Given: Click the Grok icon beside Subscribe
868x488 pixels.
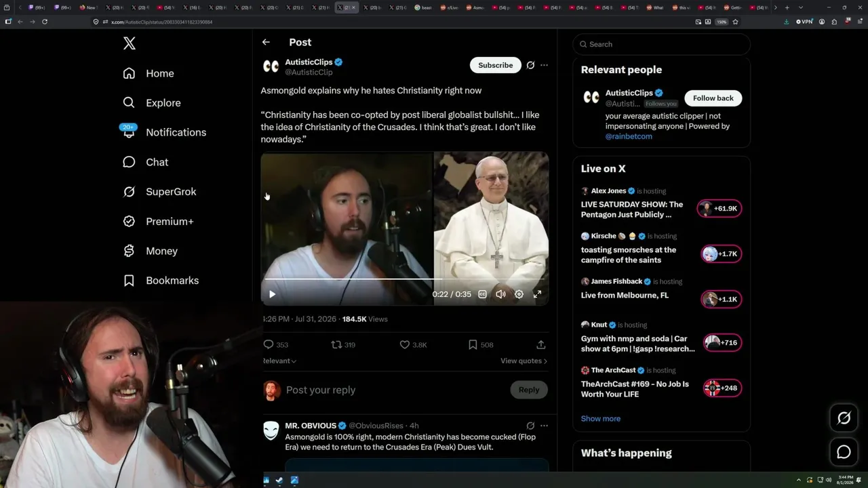Looking at the screenshot, I should click(530, 65).
